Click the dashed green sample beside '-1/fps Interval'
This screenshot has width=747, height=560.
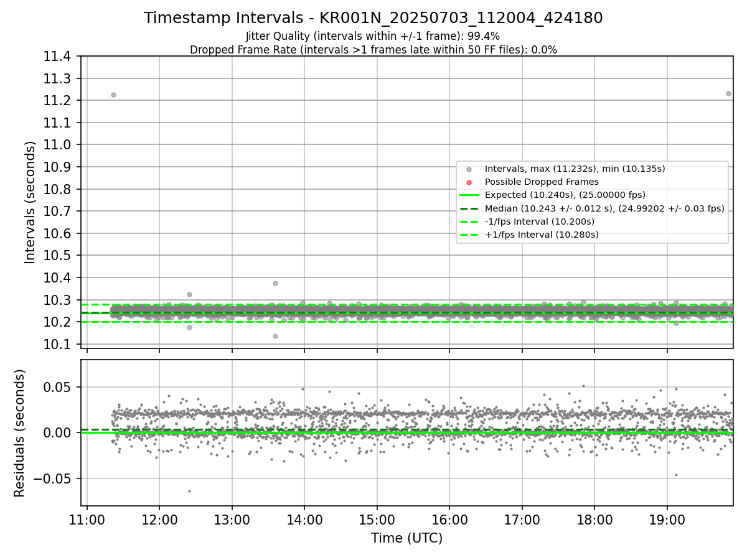[469, 222]
